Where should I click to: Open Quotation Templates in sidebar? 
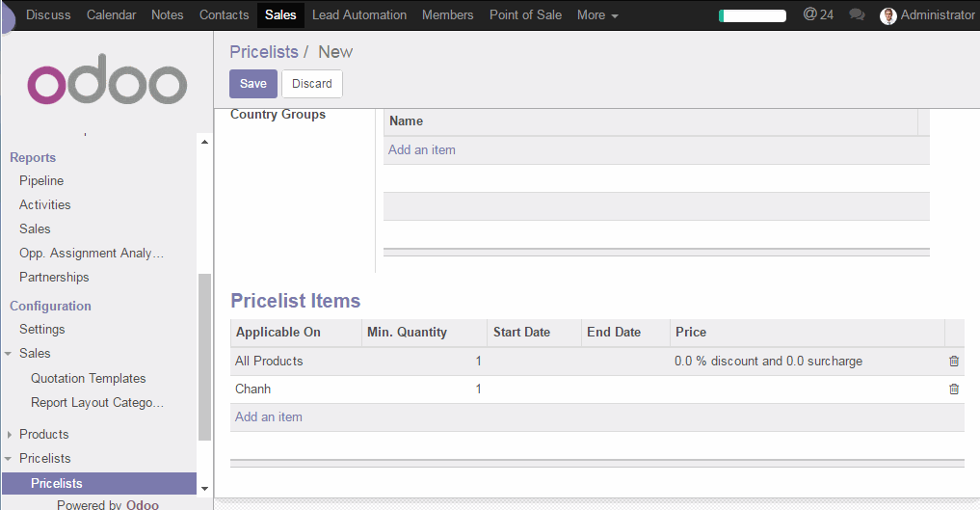coord(88,378)
